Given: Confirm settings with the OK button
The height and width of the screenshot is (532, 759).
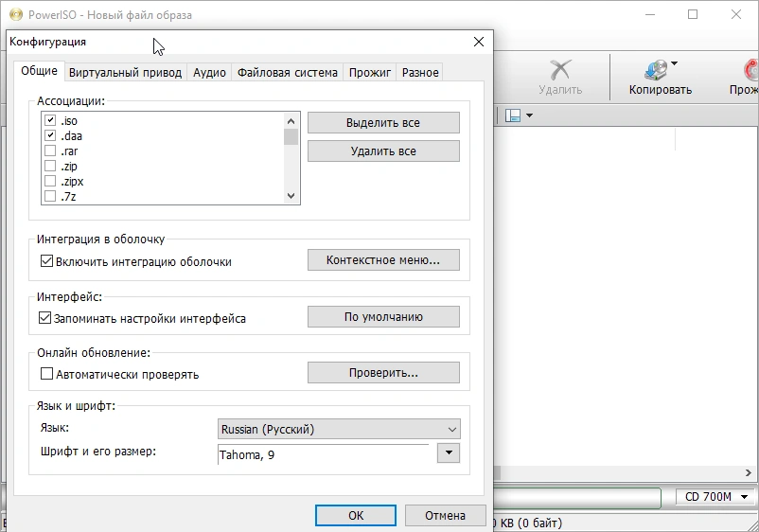Looking at the screenshot, I should tap(356, 516).
